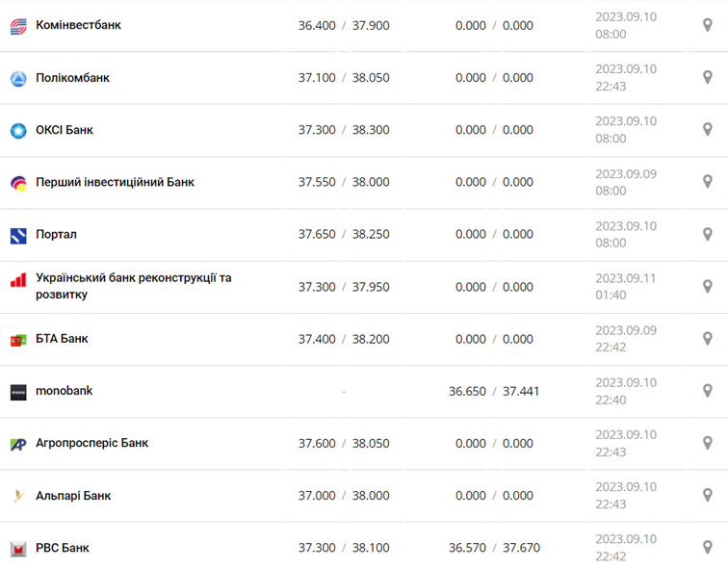Click the Комінвестбанк logo icon

[18, 26]
